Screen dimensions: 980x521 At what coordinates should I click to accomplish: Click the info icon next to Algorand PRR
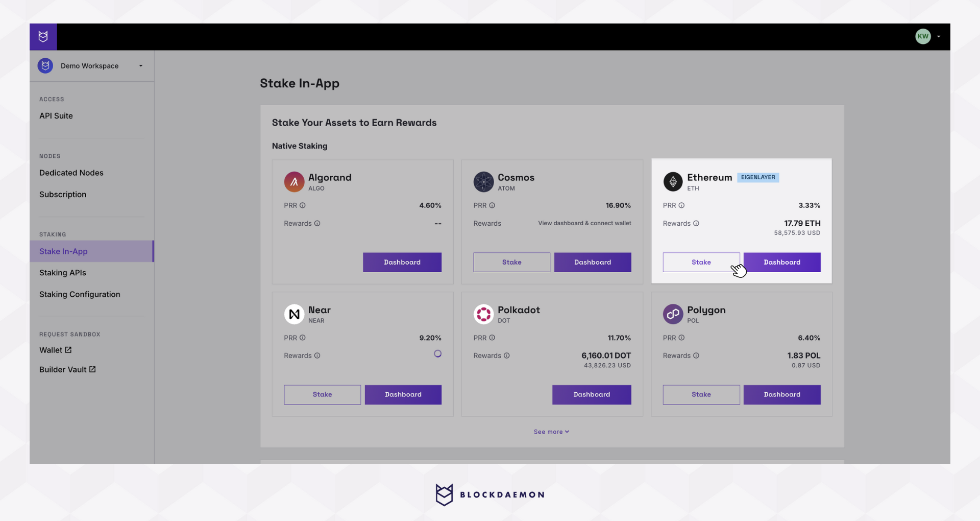[303, 205]
